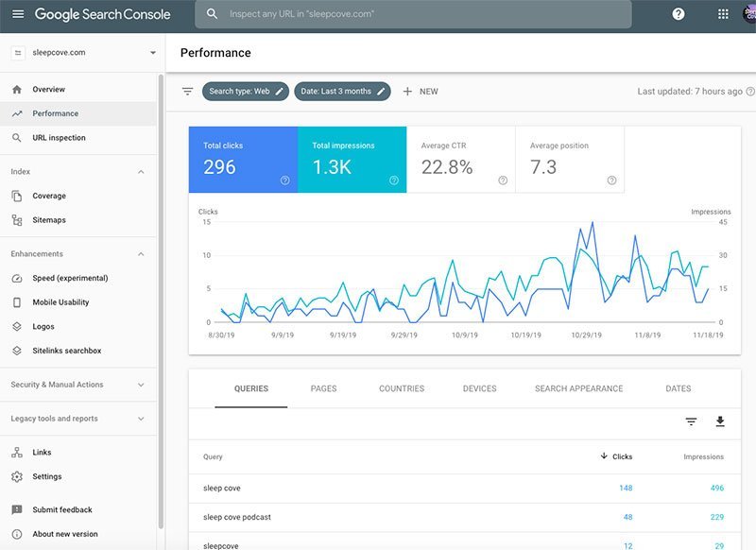Toggle the Total clicks metric card
This screenshot has width=756, height=550.
pos(243,160)
